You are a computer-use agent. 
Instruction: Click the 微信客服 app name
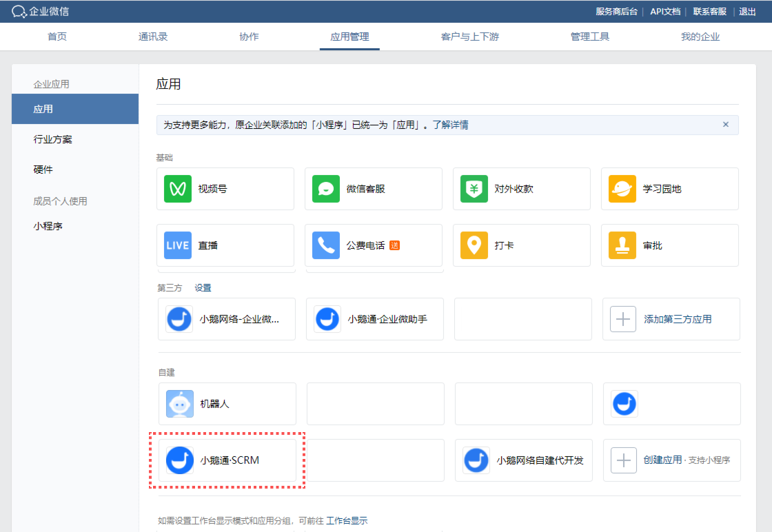point(366,189)
